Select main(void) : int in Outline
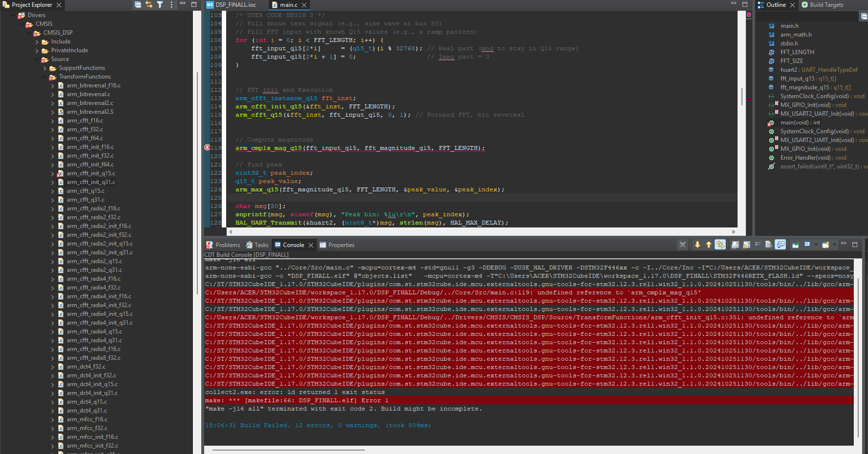 tap(800, 123)
